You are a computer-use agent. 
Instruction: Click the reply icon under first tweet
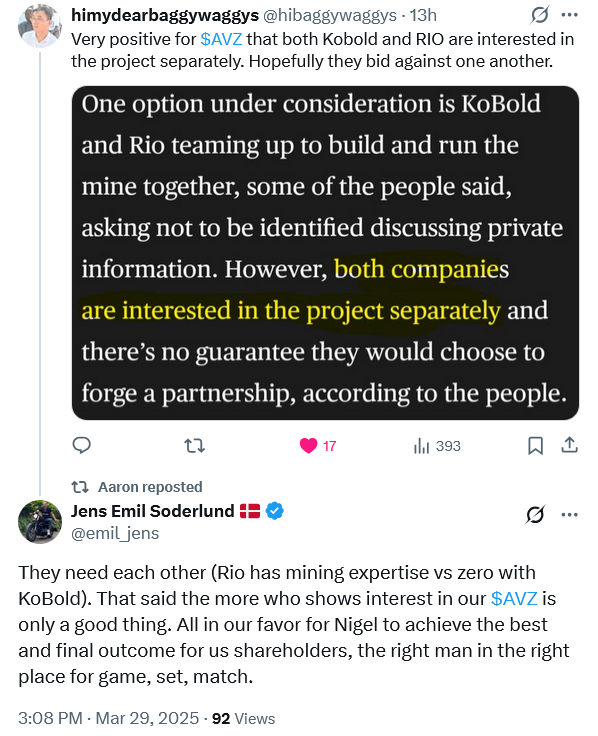point(81,445)
